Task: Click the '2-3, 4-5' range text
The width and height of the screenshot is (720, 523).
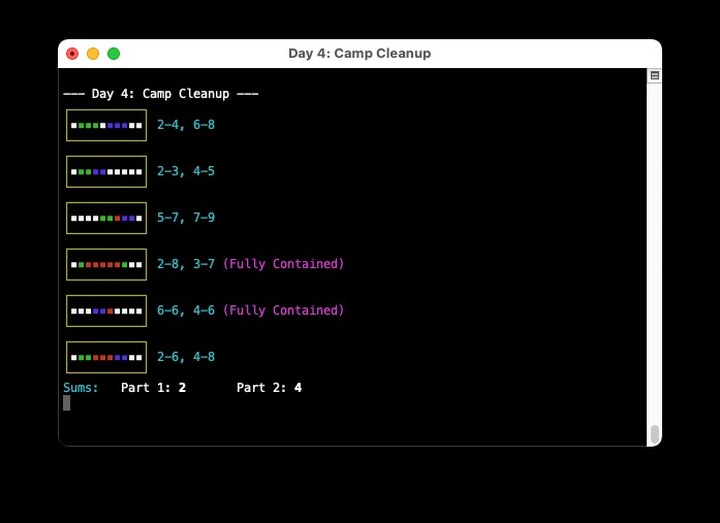Action: pos(186,171)
